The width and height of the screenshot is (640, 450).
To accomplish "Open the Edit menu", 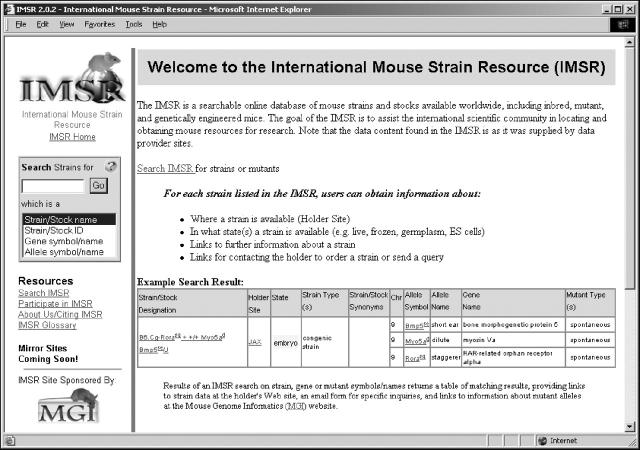I will pyautogui.click(x=42, y=25).
